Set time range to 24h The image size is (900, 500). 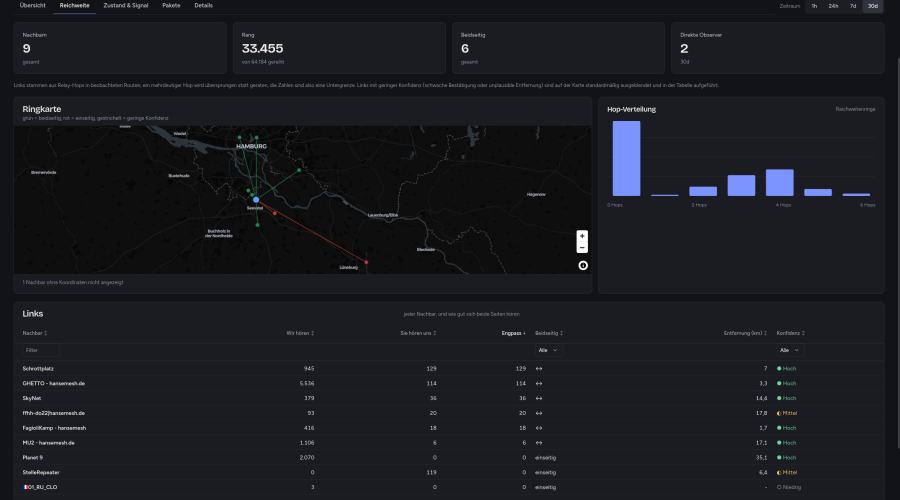tap(833, 6)
